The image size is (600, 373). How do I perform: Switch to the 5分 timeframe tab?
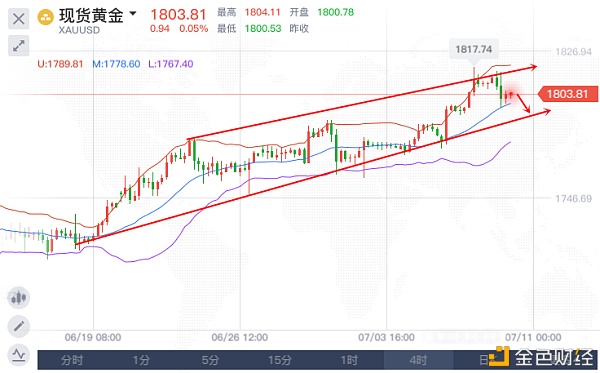(x=210, y=360)
